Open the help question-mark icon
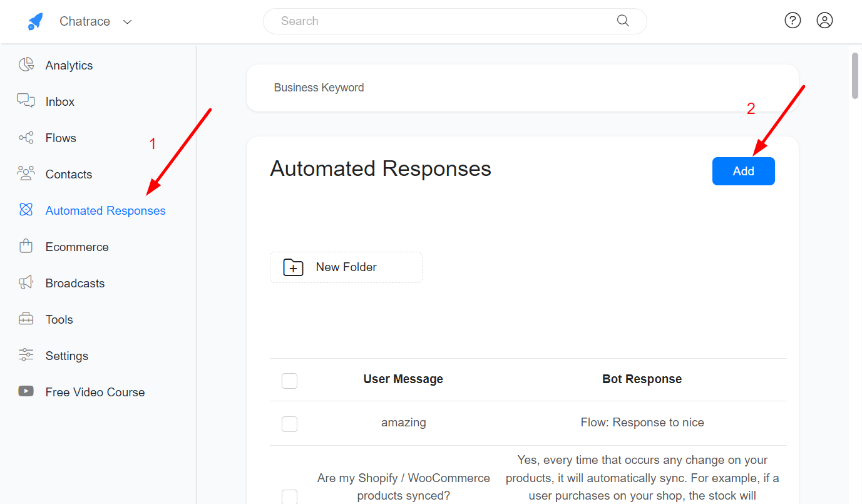Viewport: 862px width, 504px height. click(793, 20)
